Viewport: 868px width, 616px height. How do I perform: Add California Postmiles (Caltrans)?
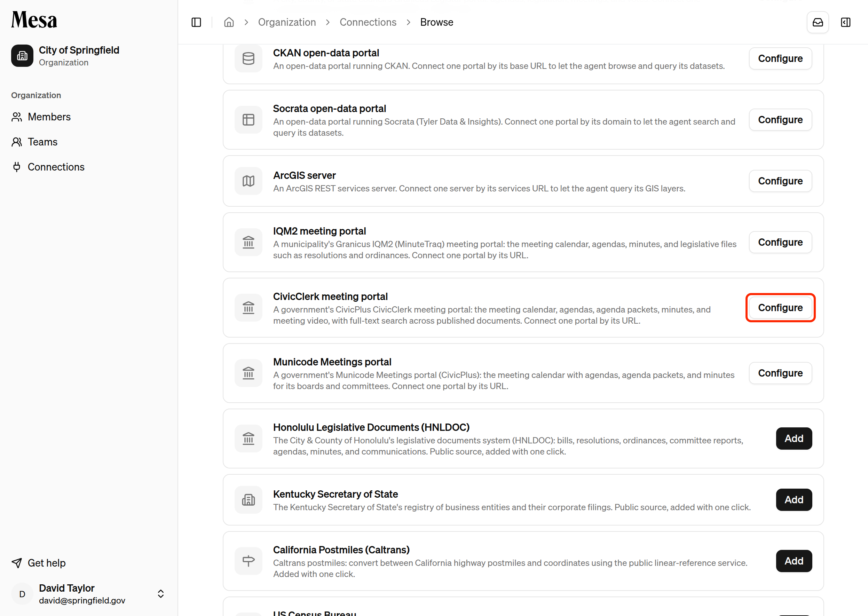[794, 561]
